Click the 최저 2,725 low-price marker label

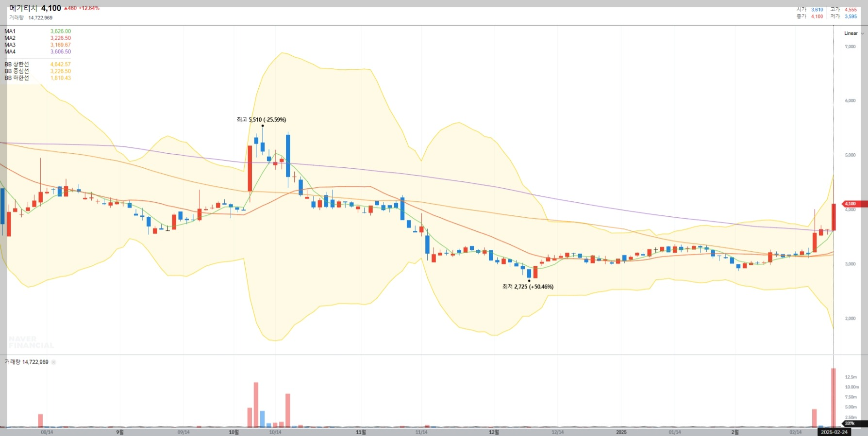pyautogui.click(x=528, y=287)
